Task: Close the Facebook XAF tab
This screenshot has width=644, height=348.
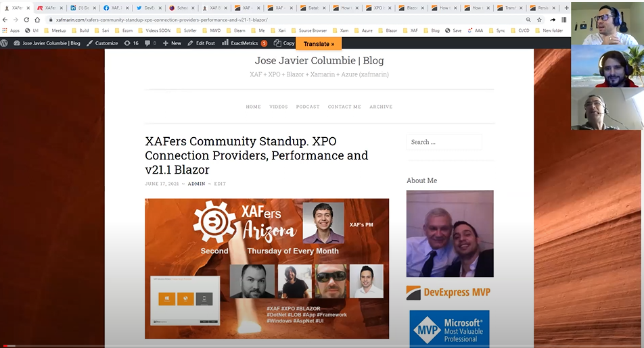Action: (x=127, y=8)
